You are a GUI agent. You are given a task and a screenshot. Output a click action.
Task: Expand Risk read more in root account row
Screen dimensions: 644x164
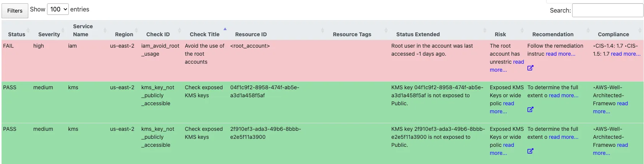[x=507, y=66]
